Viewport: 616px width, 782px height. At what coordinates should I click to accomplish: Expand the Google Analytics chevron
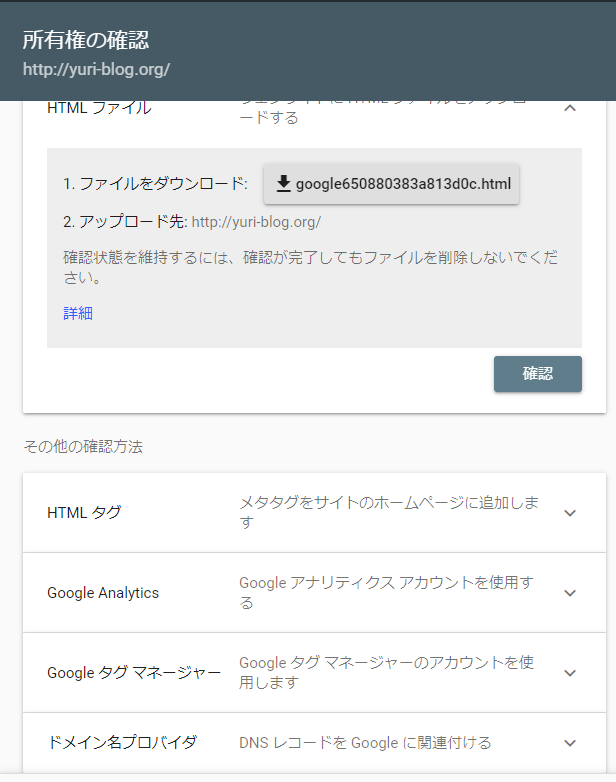(x=570, y=593)
